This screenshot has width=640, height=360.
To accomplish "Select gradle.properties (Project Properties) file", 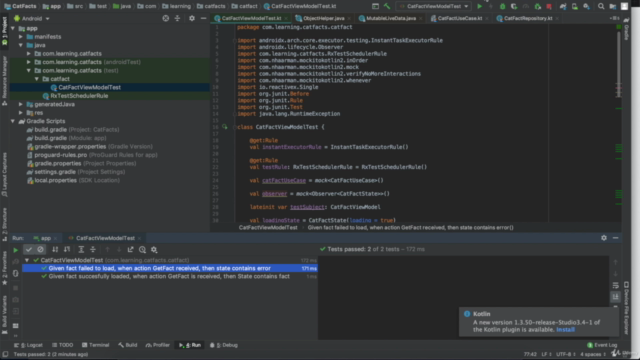I will [81, 163].
